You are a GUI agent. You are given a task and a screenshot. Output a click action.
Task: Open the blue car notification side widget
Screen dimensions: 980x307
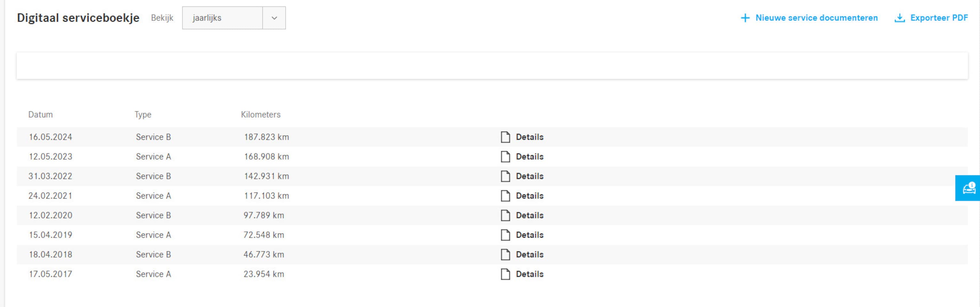[968, 188]
